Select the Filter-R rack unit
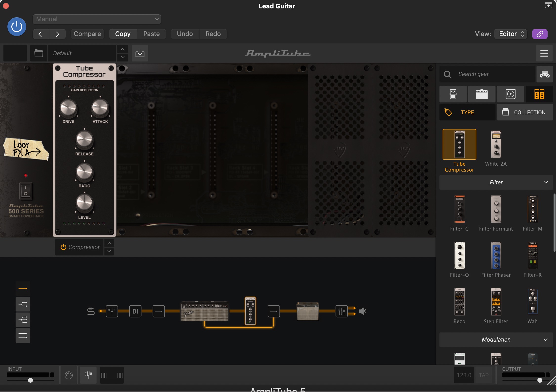The image size is (557, 392). click(x=533, y=255)
